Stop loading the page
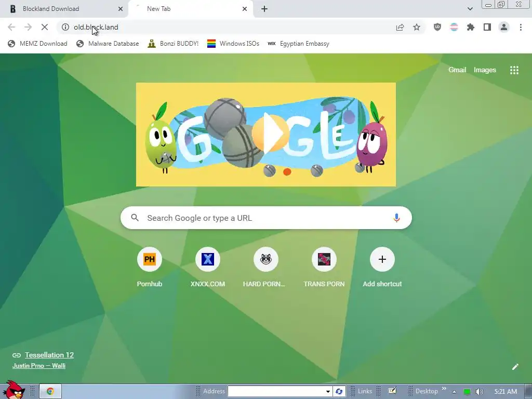532x399 pixels. (45, 27)
